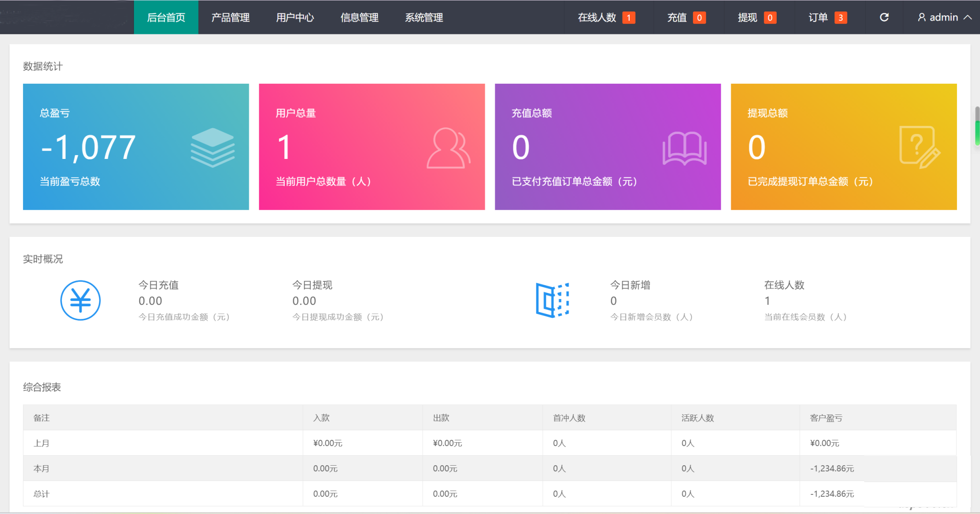Select the 后台首页 tab
The image size is (980, 514).
coord(166,17)
